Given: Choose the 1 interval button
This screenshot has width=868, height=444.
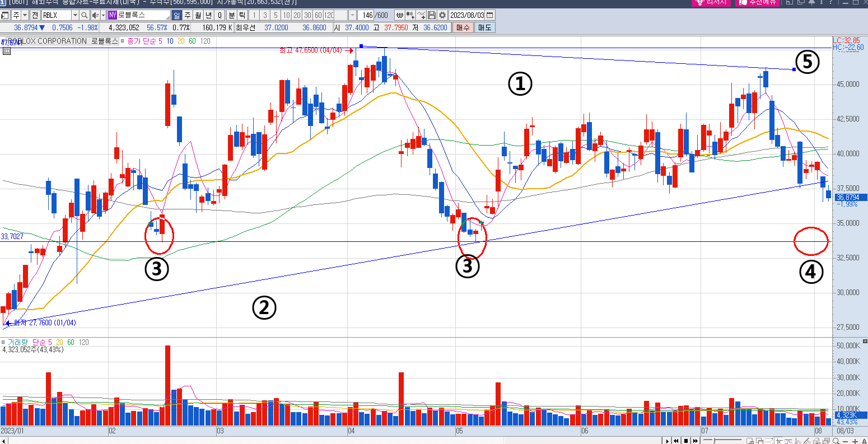Looking at the screenshot, I should (254, 15).
